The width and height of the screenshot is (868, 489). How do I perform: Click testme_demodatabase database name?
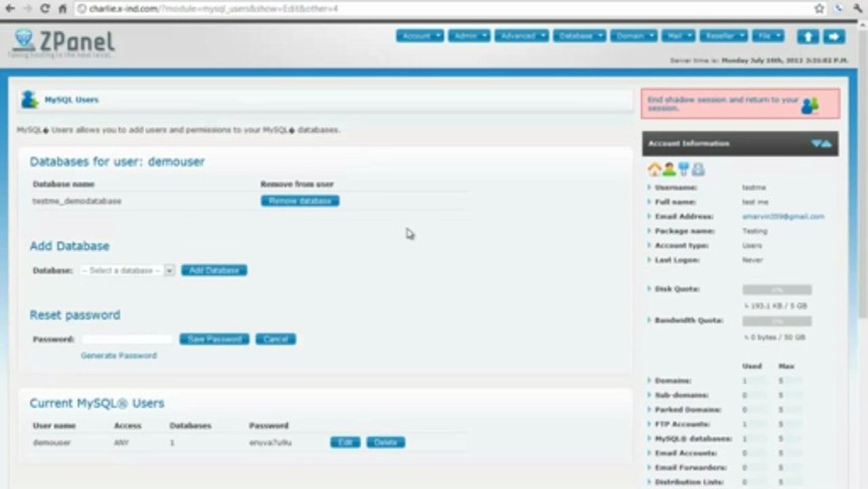[77, 201]
